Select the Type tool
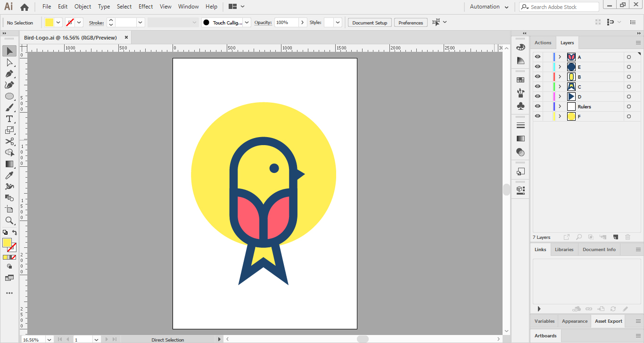The height and width of the screenshot is (343, 644). click(x=9, y=119)
